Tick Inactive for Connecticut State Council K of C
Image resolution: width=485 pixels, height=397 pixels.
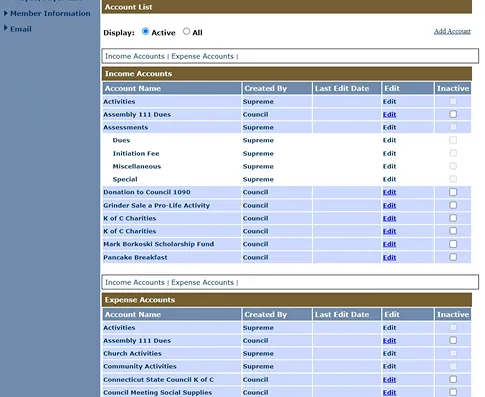(453, 379)
